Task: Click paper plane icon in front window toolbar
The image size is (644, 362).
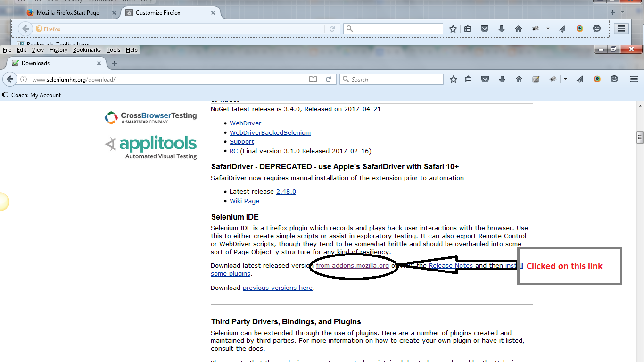Action: pyautogui.click(x=580, y=80)
